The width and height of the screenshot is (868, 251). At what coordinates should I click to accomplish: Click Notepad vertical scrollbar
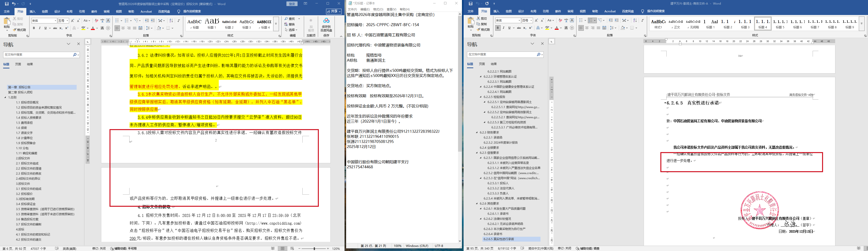[460, 128]
